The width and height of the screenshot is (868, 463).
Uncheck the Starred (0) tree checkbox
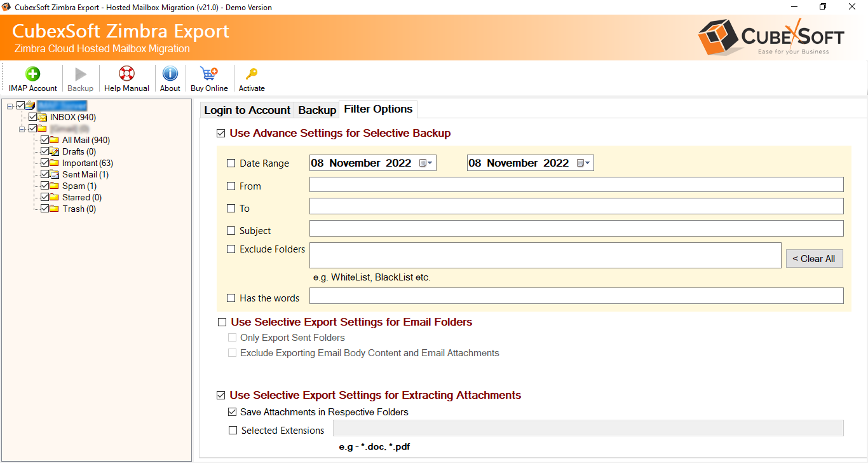tap(44, 197)
